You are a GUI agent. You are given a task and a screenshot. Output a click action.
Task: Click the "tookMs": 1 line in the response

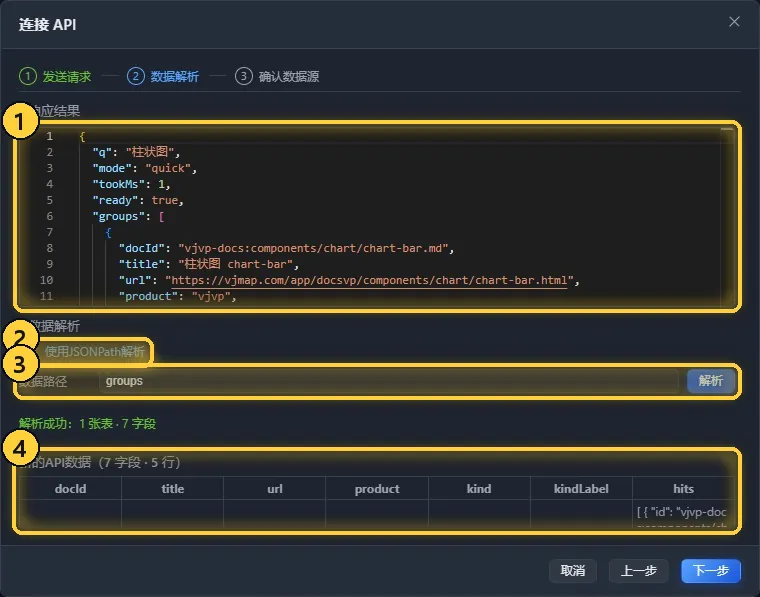131,184
